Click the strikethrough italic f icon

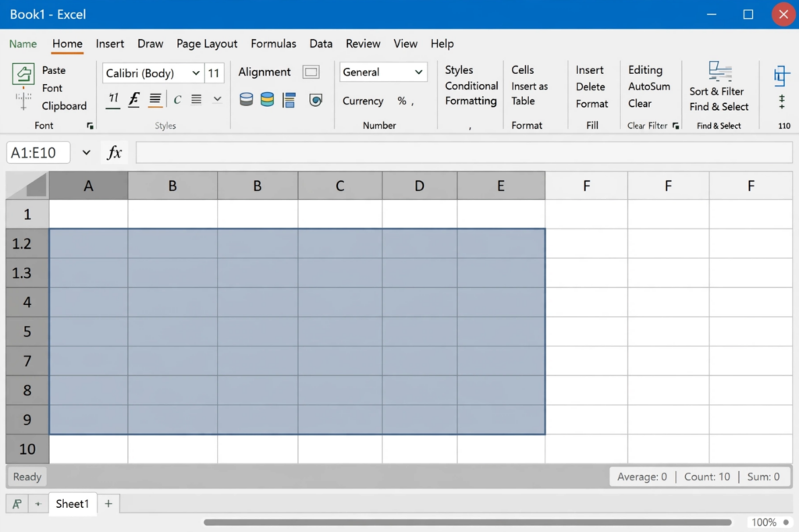[134, 99]
